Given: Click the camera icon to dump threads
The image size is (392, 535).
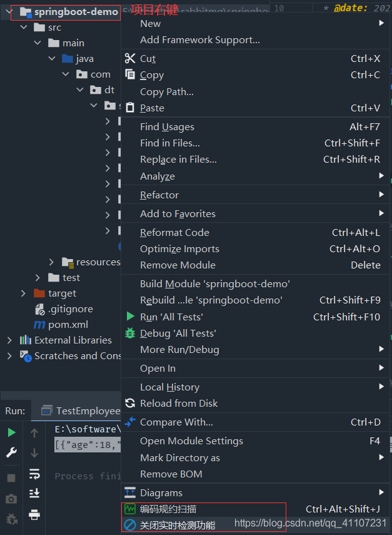Looking at the screenshot, I should tap(11, 499).
